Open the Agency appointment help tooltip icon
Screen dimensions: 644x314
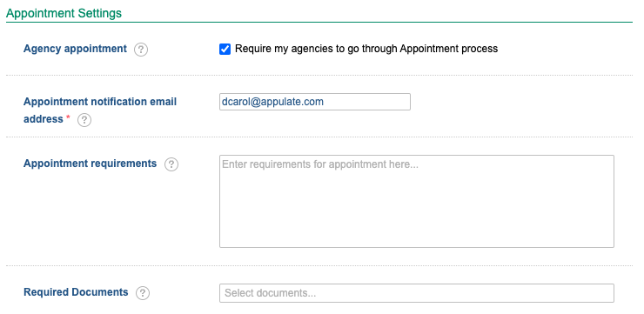point(141,50)
